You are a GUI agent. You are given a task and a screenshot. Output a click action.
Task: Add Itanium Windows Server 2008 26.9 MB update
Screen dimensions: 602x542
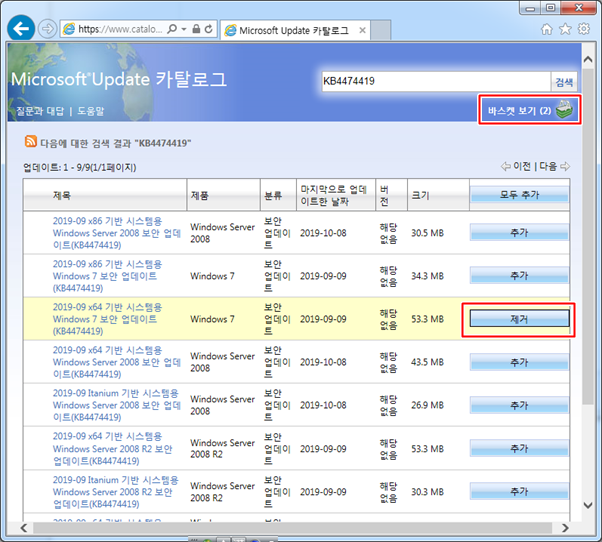pos(519,405)
